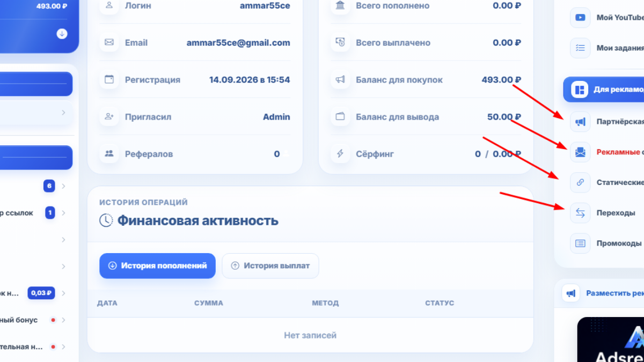Click the СУММА column header

209,303
